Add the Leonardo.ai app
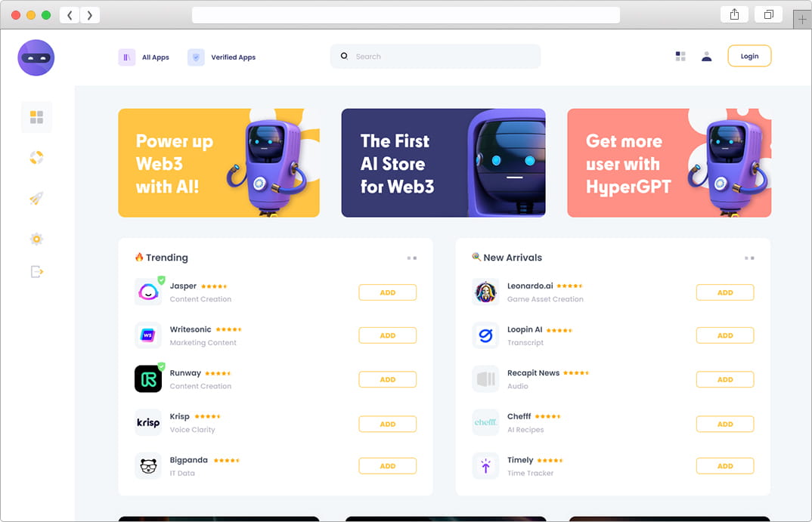Screen dimensions: 812x522 click(x=725, y=292)
